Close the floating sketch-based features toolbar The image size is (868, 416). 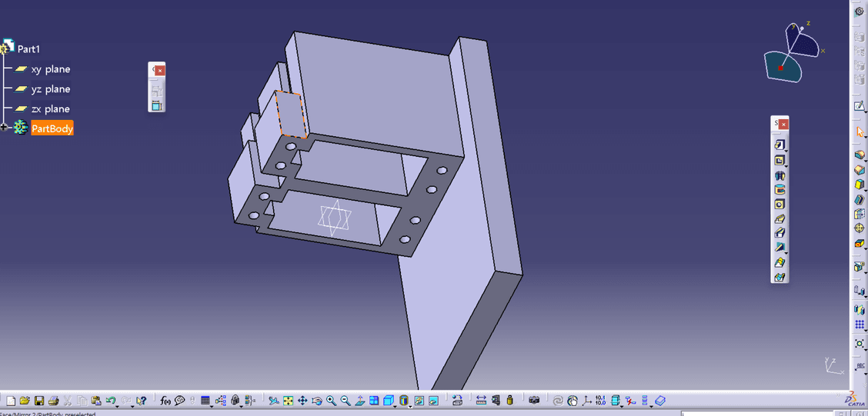pos(783,125)
